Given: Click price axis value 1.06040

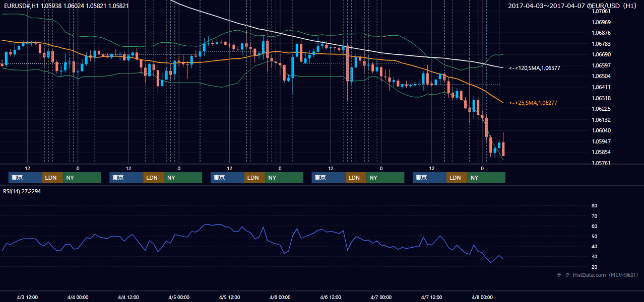Looking at the screenshot, I should (601, 130).
